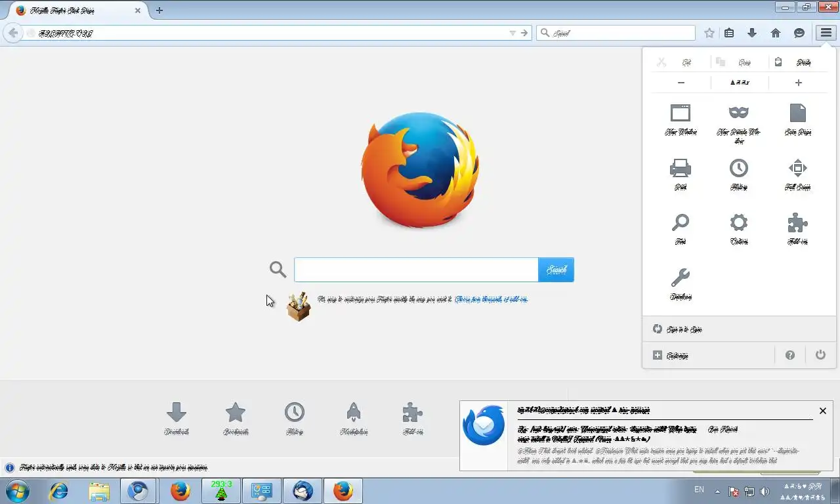Click the Back arrow button
The image size is (840, 504).
(x=13, y=33)
